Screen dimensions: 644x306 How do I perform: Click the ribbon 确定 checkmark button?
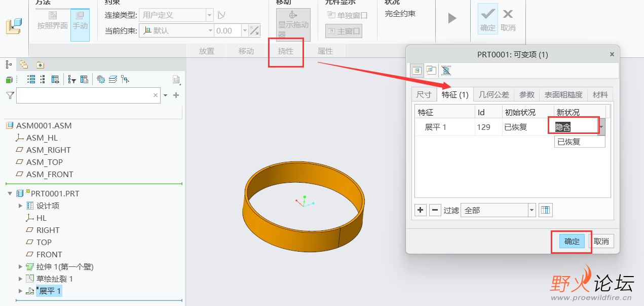pos(488,19)
